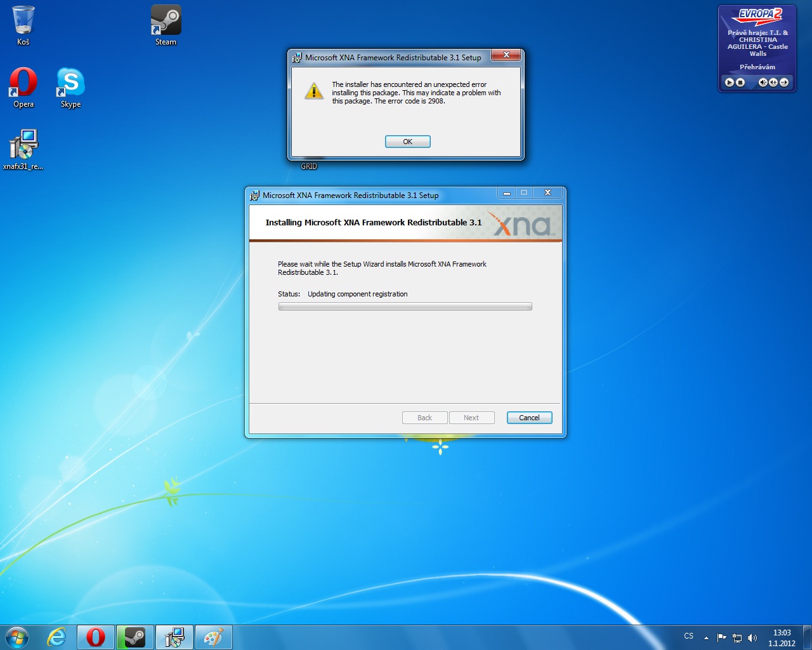Show hidden tray icons arrow
The height and width of the screenshot is (650, 812).
tap(706, 638)
